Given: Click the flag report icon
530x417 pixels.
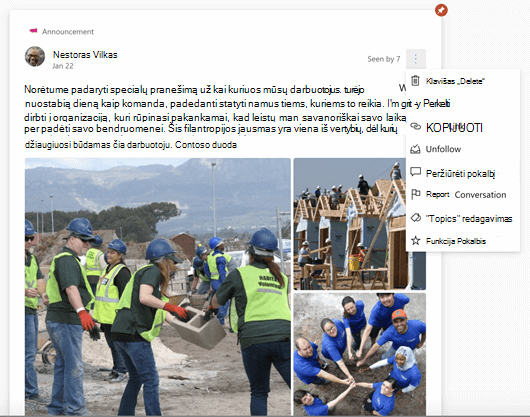Looking at the screenshot, I should 415,194.
